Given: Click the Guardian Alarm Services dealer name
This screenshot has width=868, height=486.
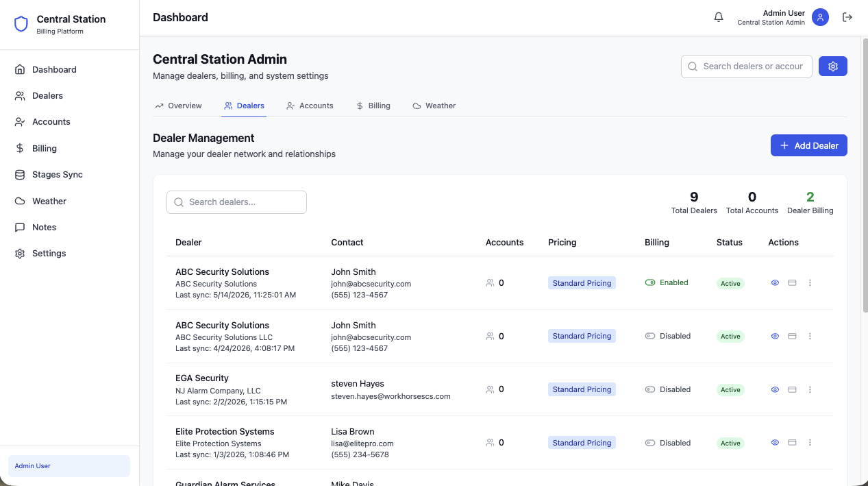Looking at the screenshot, I should [225, 483].
